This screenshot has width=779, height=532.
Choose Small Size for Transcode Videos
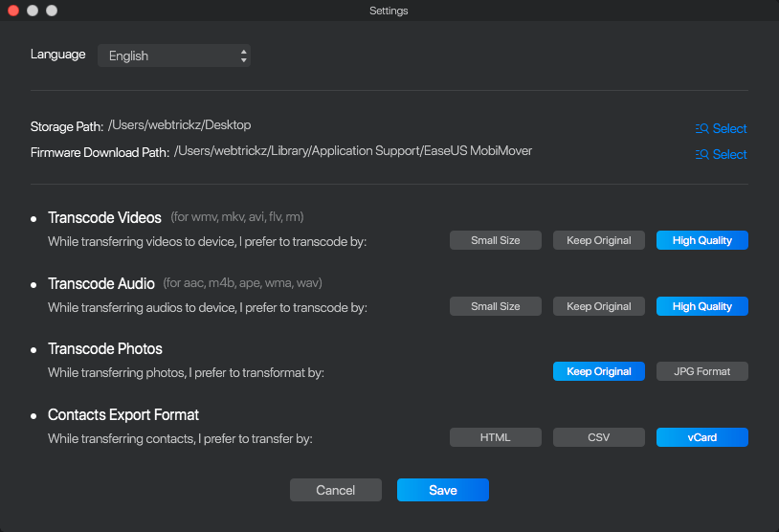(496, 240)
